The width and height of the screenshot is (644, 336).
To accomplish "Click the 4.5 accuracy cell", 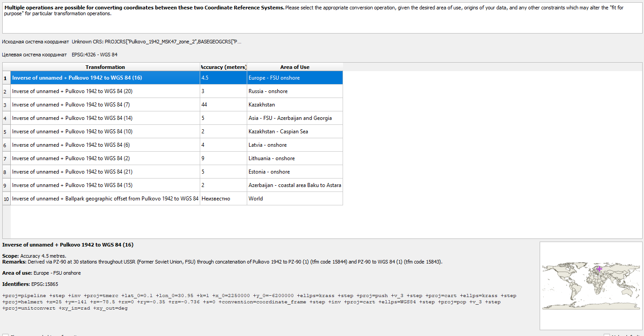I will click(223, 78).
